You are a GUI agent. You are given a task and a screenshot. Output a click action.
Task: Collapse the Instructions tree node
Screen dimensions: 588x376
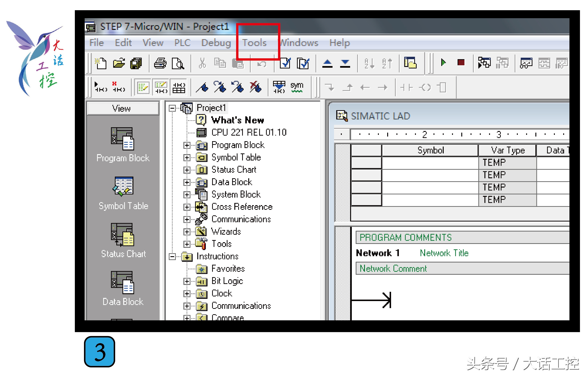(172, 257)
